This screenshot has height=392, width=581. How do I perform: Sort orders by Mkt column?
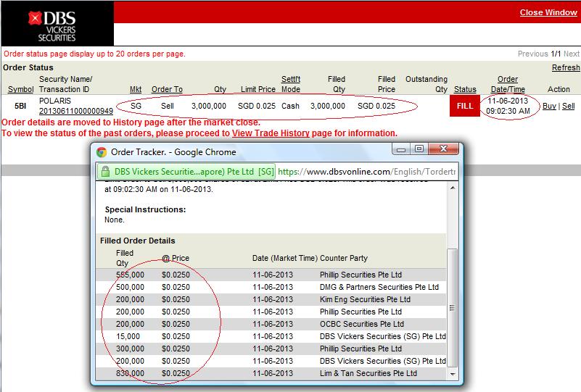point(136,90)
